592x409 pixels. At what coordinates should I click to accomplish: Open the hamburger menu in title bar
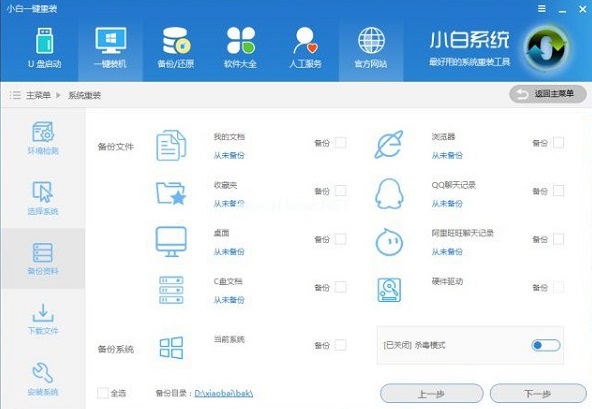tap(542, 9)
